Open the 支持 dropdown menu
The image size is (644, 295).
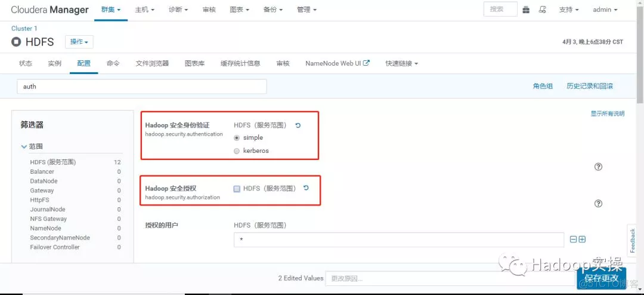tap(569, 10)
